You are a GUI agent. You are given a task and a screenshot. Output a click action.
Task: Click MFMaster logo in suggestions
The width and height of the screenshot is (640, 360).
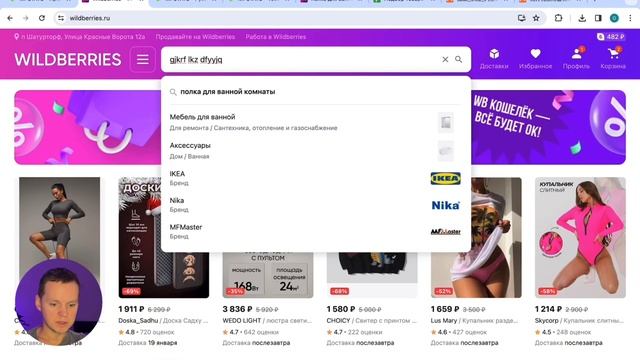(x=445, y=231)
